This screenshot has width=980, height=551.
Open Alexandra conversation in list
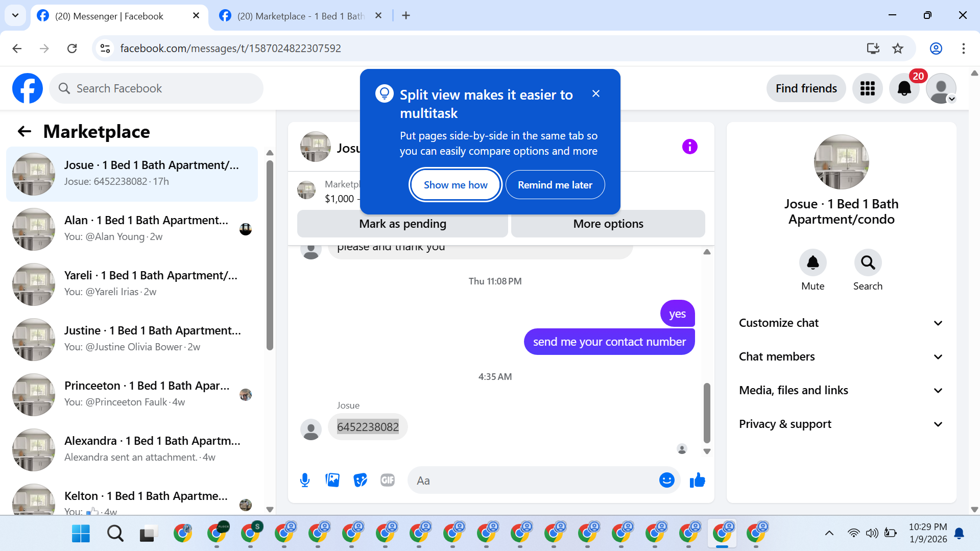pyautogui.click(x=132, y=449)
